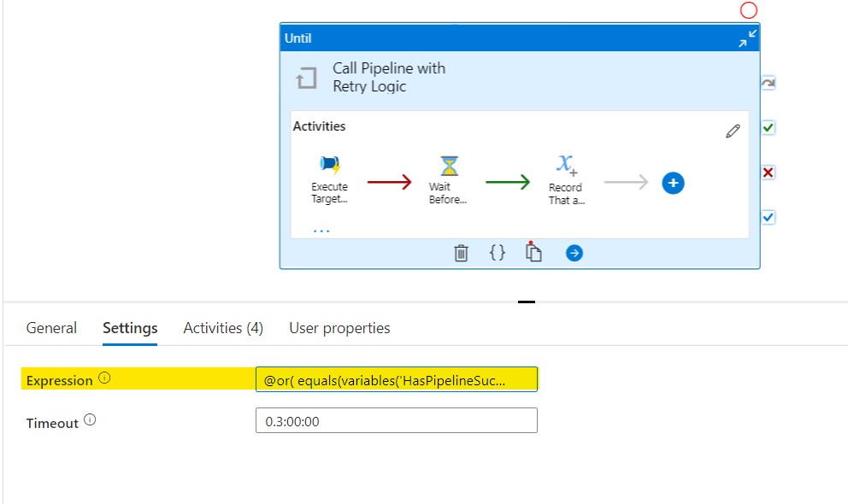Viewport: 848px width, 504px height.
Task: Toggle the red X failure dependency
Action: [x=768, y=173]
